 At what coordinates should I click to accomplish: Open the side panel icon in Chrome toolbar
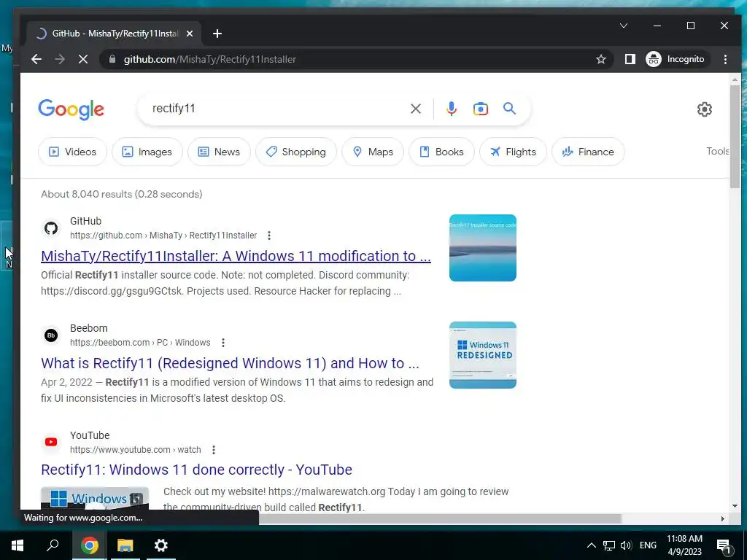(x=630, y=59)
